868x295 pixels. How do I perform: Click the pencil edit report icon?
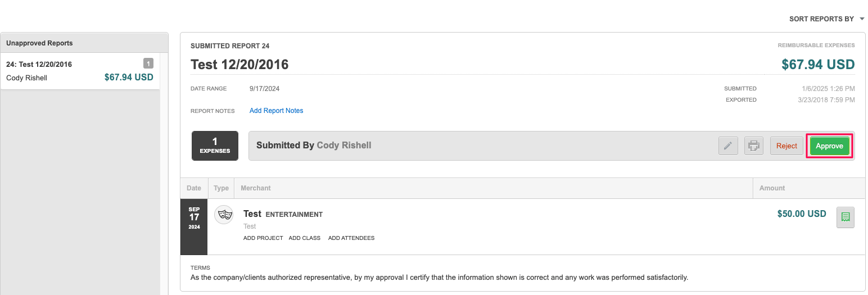pyautogui.click(x=728, y=146)
